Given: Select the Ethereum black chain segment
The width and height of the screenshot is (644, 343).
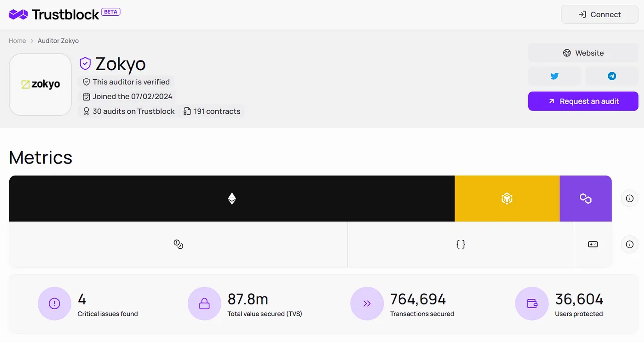Looking at the screenshot, I should (232, 198).
